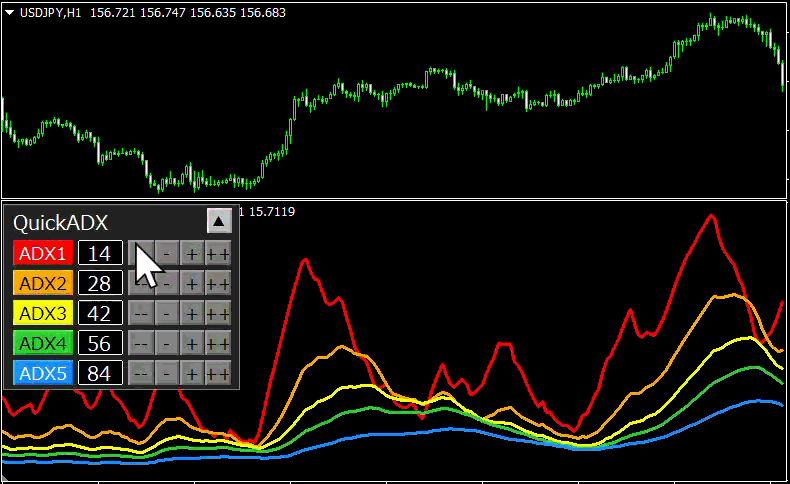Decrease ADX5 period with the single minus button
Image resolution: width=790 pixels, height=484 pixels.
167,373
